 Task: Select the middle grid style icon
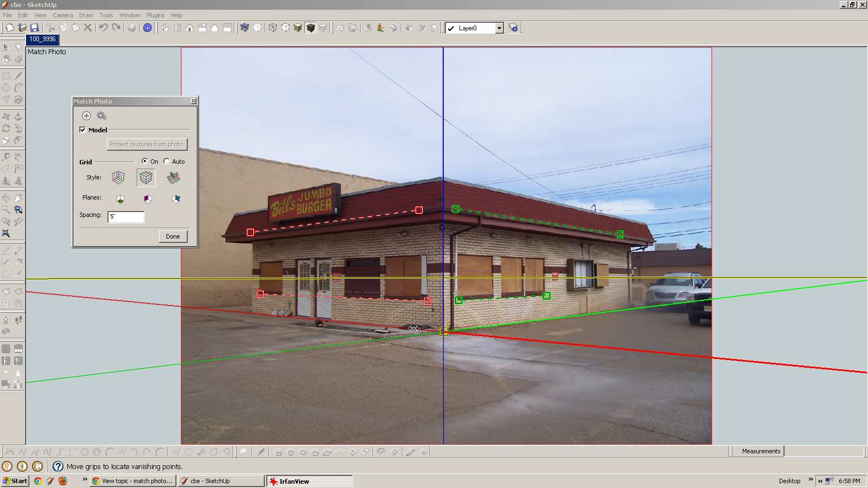coord(146,177)
